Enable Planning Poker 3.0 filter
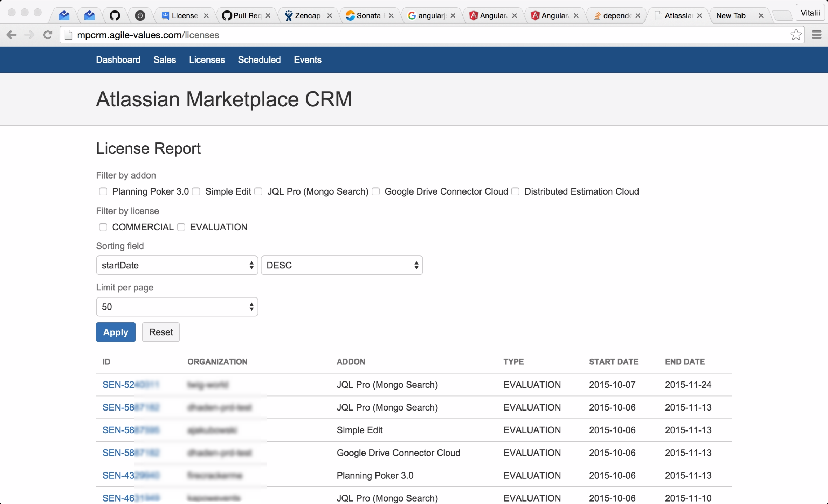The width and height of the screenshot is (828, 504). (103, 191)
